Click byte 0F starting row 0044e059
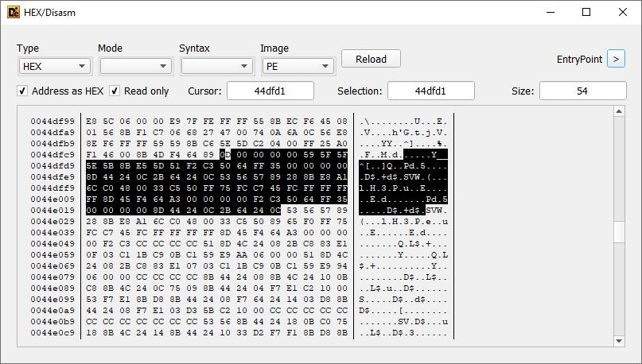Screen dimensions: 642x364 click(x=91, y=255)
